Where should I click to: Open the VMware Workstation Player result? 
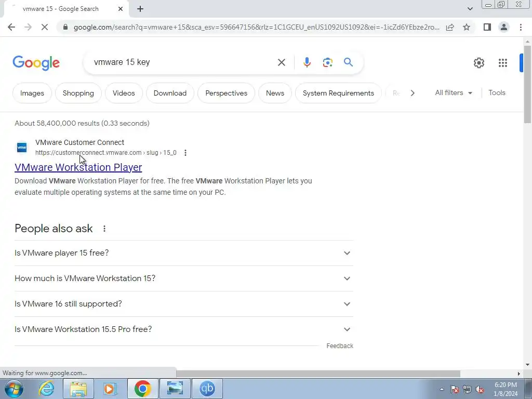coord(78,167)
